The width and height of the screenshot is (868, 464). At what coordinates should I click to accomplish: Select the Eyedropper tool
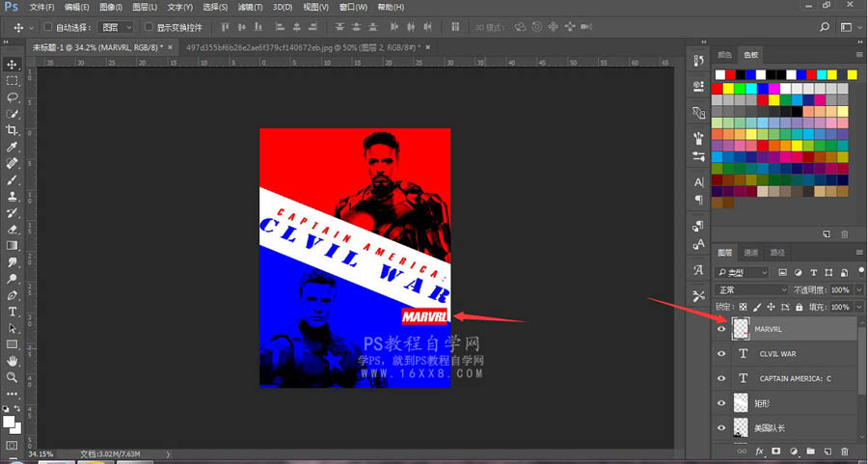click(x=12, y=147)
